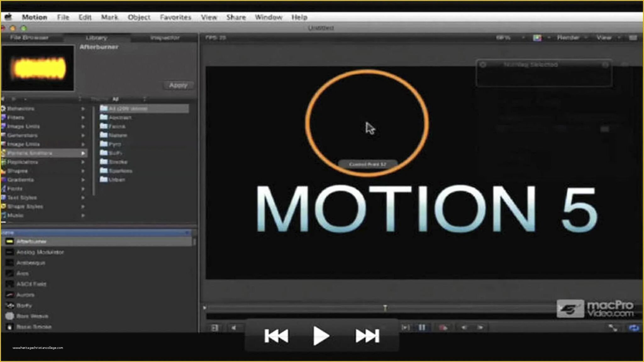The image size is (644, 362).
Task: Open the Nature subfolder
Action: pyautogui.click(x=114, y=135)
